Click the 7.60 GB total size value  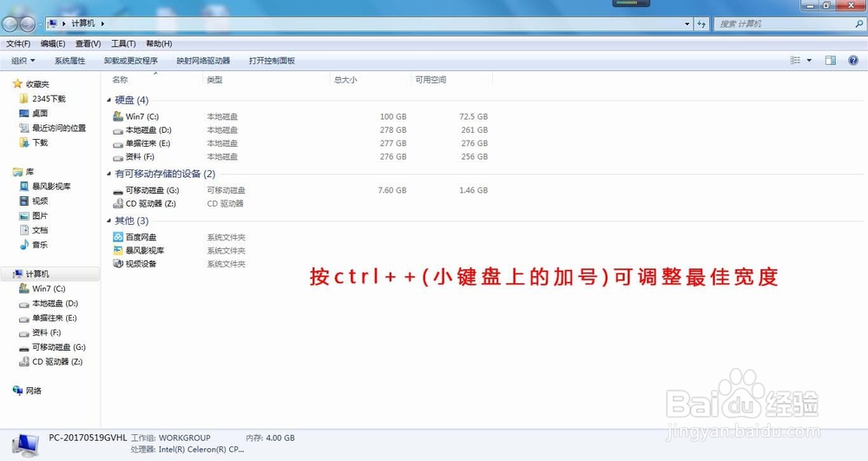click(392, 190)
